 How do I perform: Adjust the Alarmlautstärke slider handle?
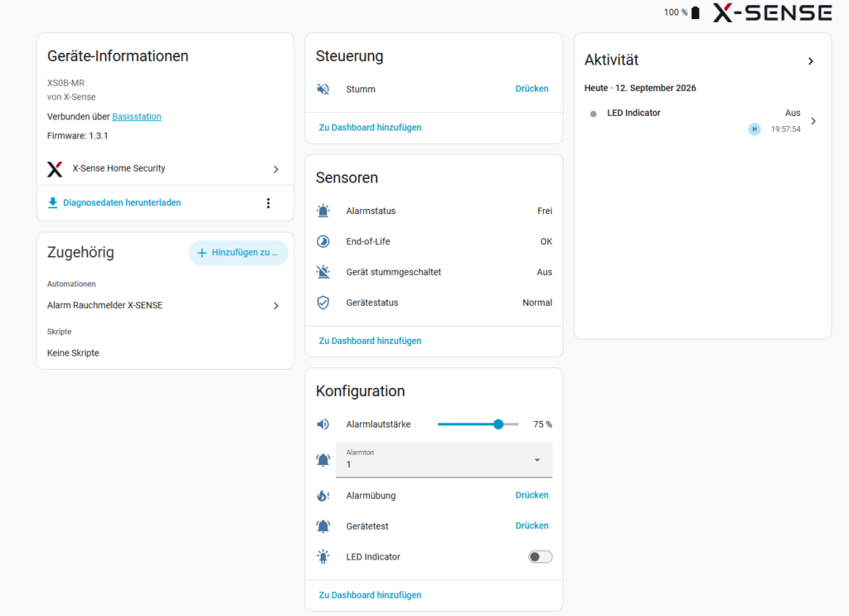point(498,424)
